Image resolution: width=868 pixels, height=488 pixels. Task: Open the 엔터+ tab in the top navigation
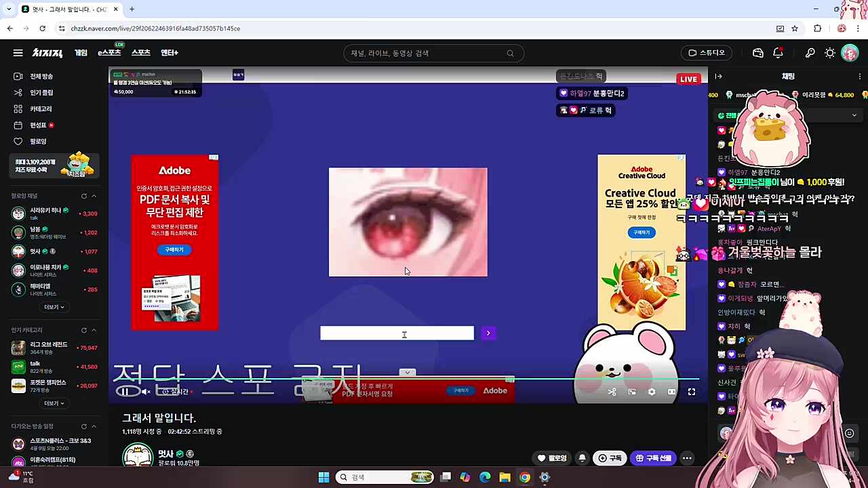(x=170, y=53)
